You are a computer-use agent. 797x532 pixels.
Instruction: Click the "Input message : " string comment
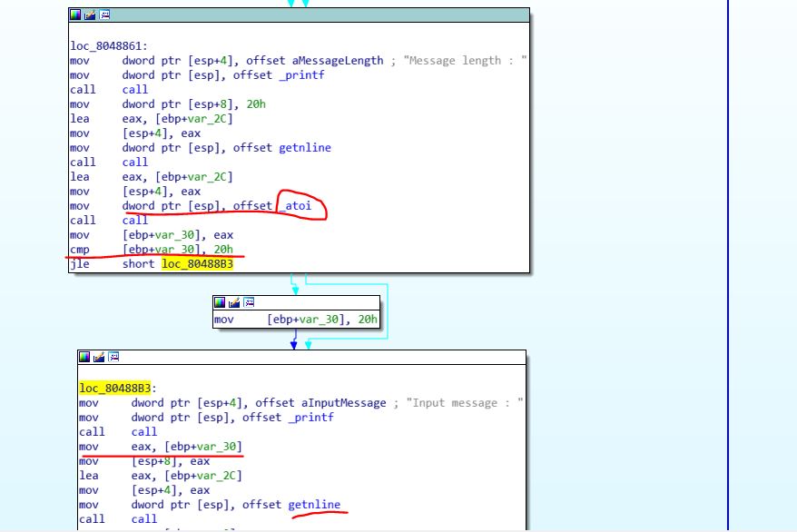(464, 403)
